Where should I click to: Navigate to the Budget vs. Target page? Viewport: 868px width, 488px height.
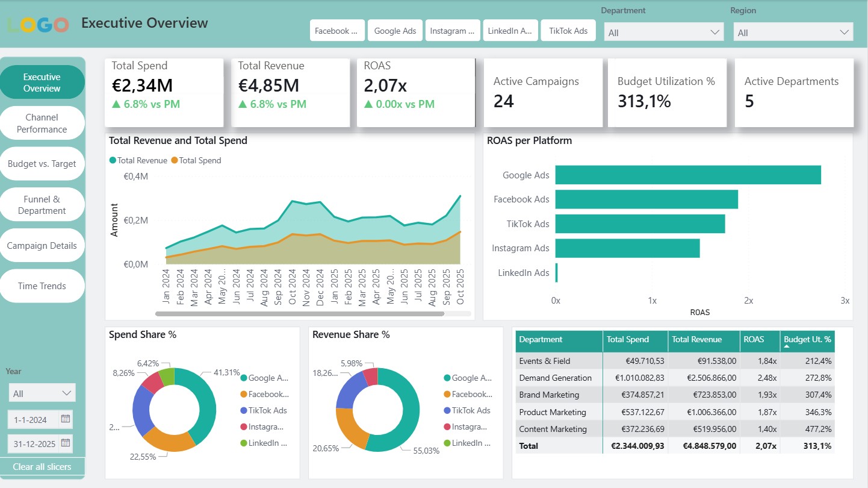point(42,163)
